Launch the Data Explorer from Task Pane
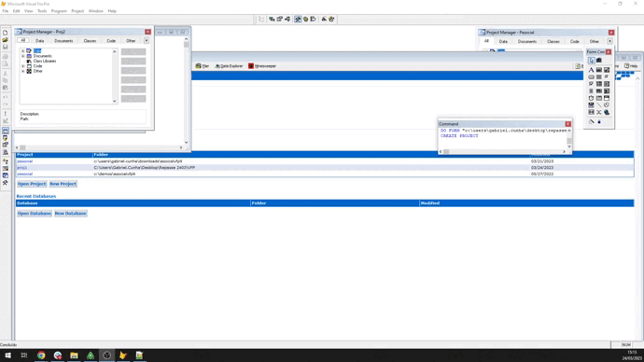The height and width of the screenshot is (362, 644). coord(229,66)
